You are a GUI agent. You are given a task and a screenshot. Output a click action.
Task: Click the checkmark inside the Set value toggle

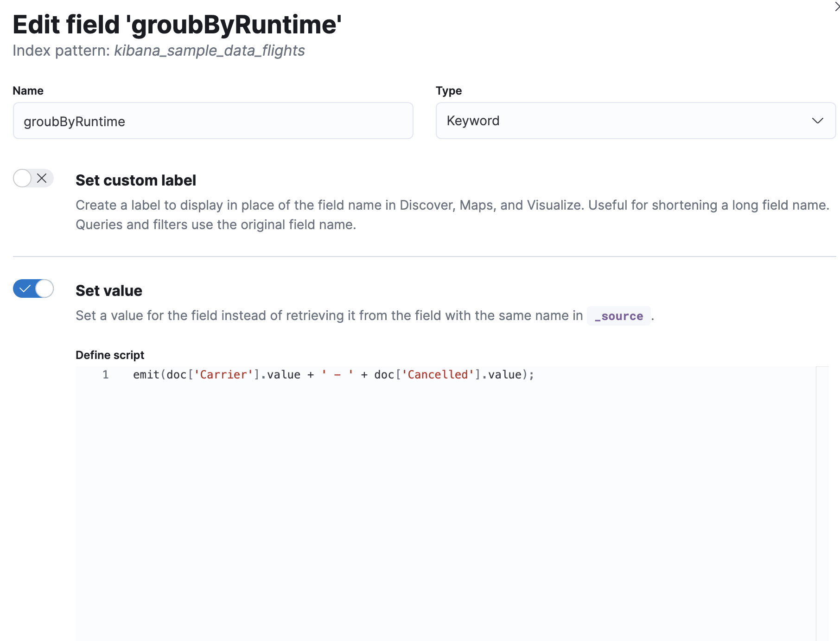click(25, 288)
